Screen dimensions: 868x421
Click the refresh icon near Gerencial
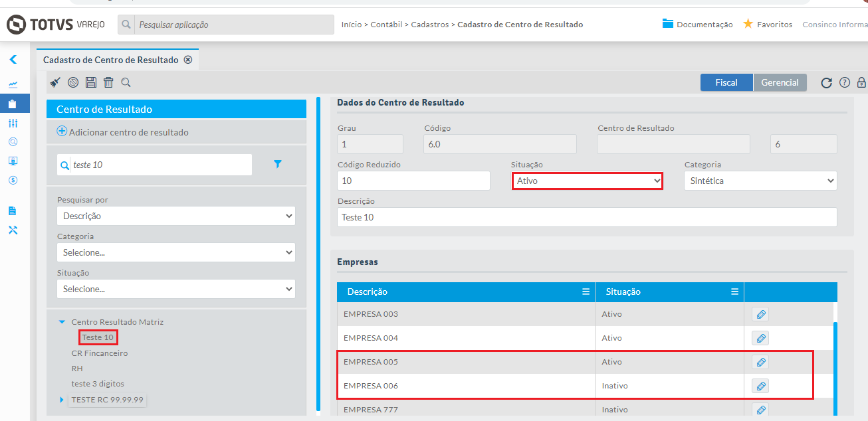pos(826,83)
